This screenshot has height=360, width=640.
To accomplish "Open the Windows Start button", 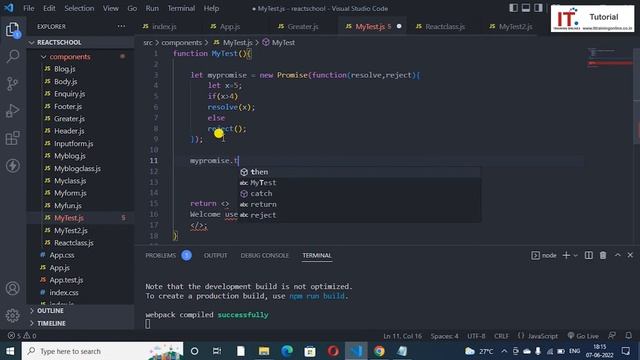I will click(x=10, y=351).
